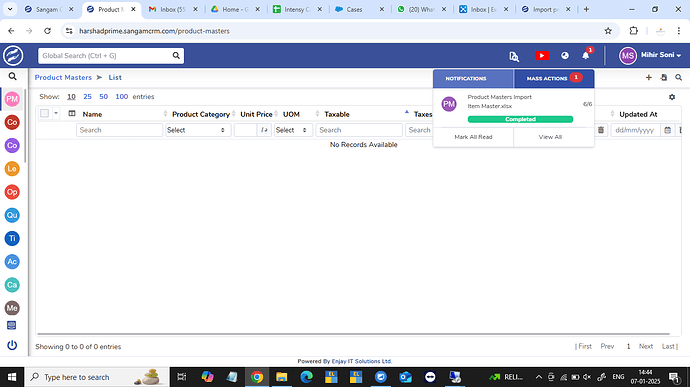Switch to the Mass Actions tab
The width and height of the screenshot is (690, 387).
click(x=554, y=78)
